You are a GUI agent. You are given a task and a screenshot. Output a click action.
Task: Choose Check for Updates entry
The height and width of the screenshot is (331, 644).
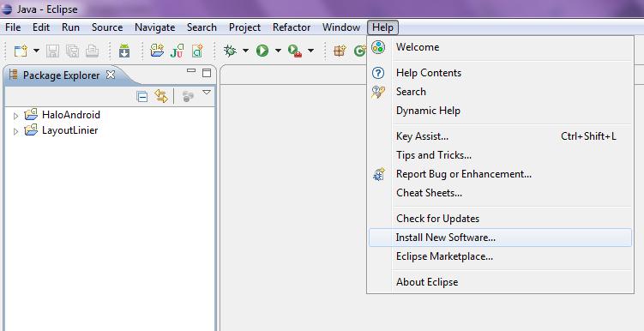(500, 219)
